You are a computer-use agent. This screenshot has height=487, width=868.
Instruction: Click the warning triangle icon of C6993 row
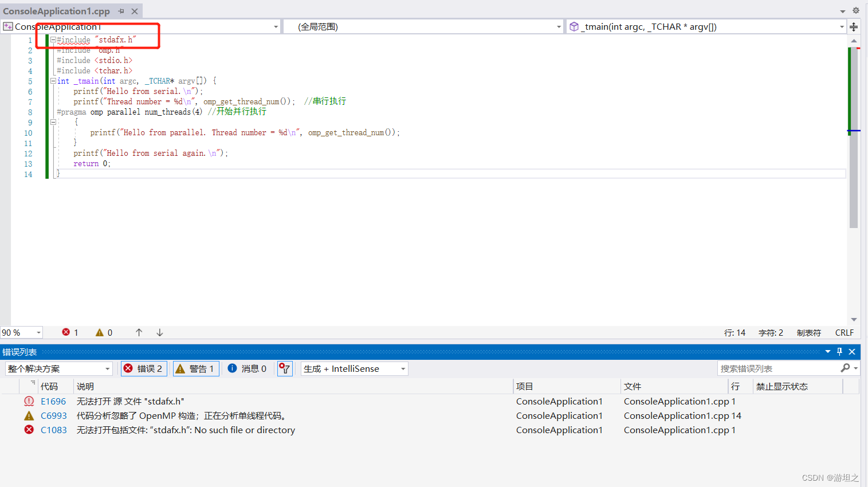click(29, 416)
